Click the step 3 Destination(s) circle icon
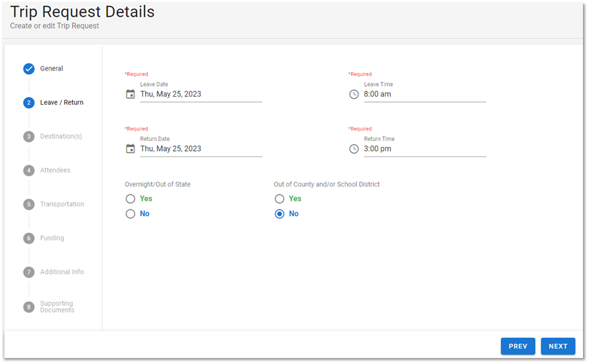The image size is (589, 364). [29, 136]
